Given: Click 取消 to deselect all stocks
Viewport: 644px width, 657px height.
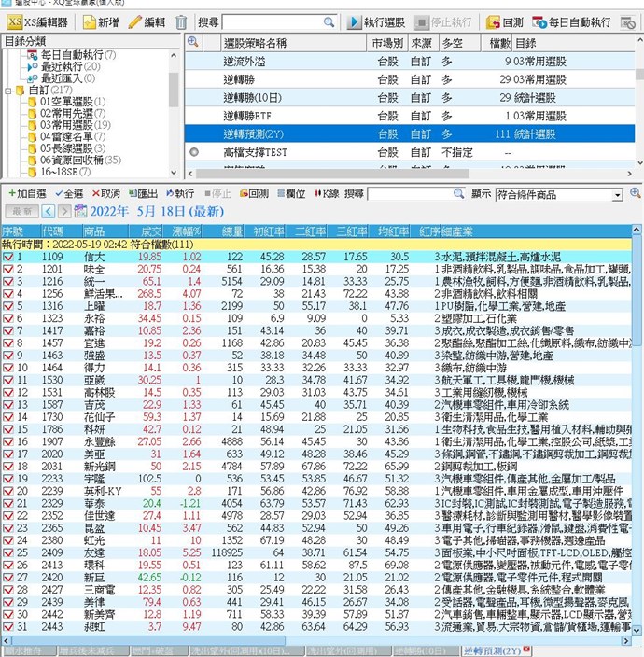Looking at the screenshot, I should pos(105,193).
